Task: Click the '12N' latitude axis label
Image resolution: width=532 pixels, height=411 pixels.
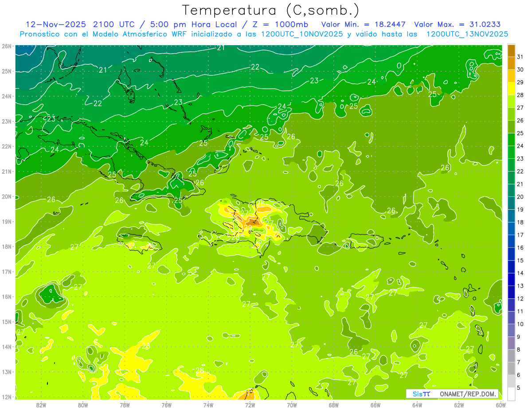Action: pos(7,397)
